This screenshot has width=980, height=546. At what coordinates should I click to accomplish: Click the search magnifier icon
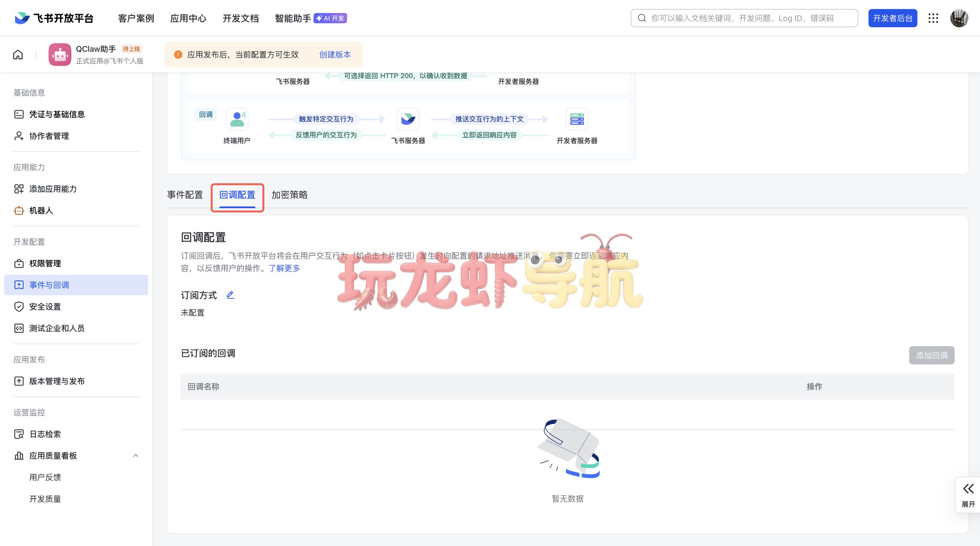pyautogui.click(x=642, y=18)
